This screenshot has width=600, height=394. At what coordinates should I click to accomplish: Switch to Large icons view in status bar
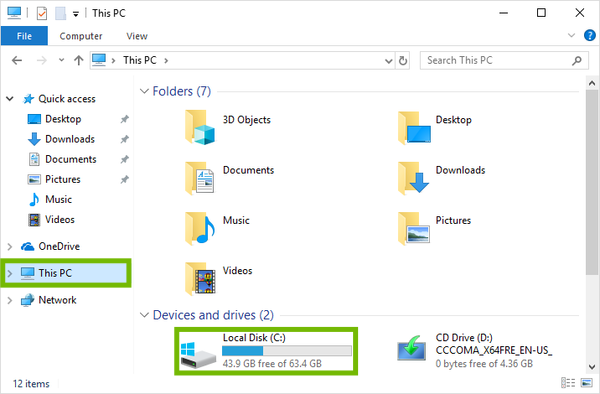pyautogui.click(x=586, y=383)
